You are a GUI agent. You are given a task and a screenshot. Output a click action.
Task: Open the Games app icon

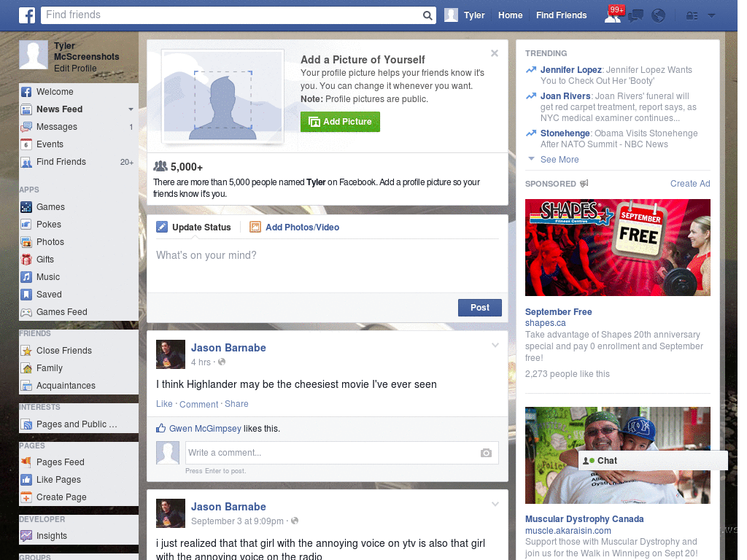[x=26, y=207]
